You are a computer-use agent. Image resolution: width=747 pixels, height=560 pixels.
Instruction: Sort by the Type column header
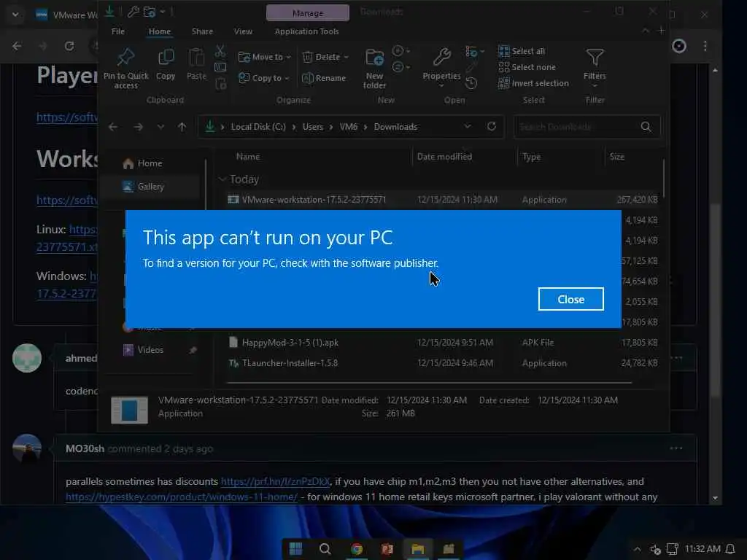(531, 157)
